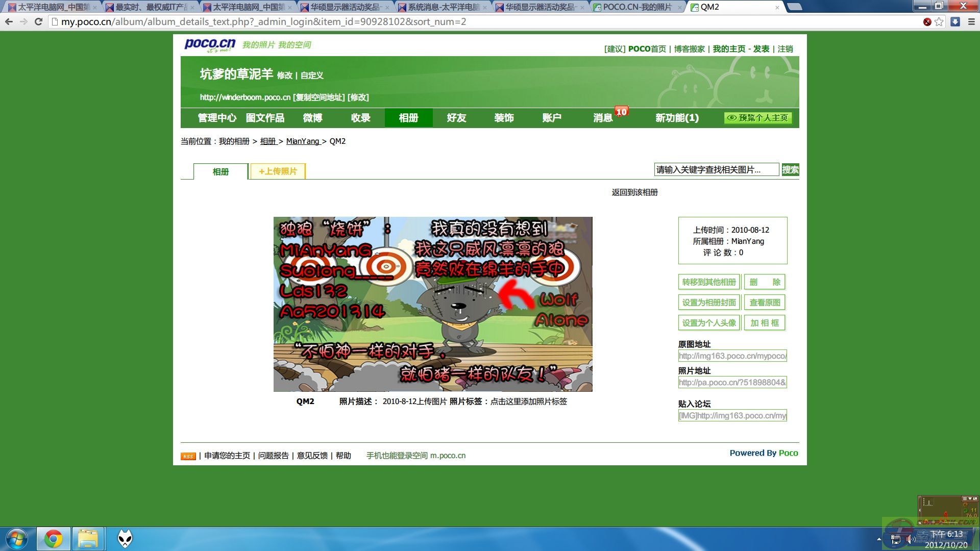This screenshot has height=551, width=980.
Task: Open Windows Explorer from the taskbar
Action: [x=88, y=538]
